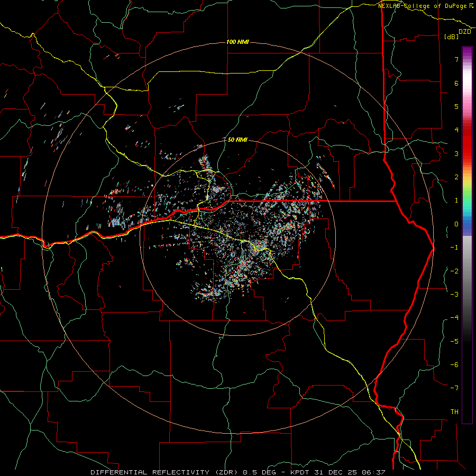Click the legend value 5

(x=456, y=106)
